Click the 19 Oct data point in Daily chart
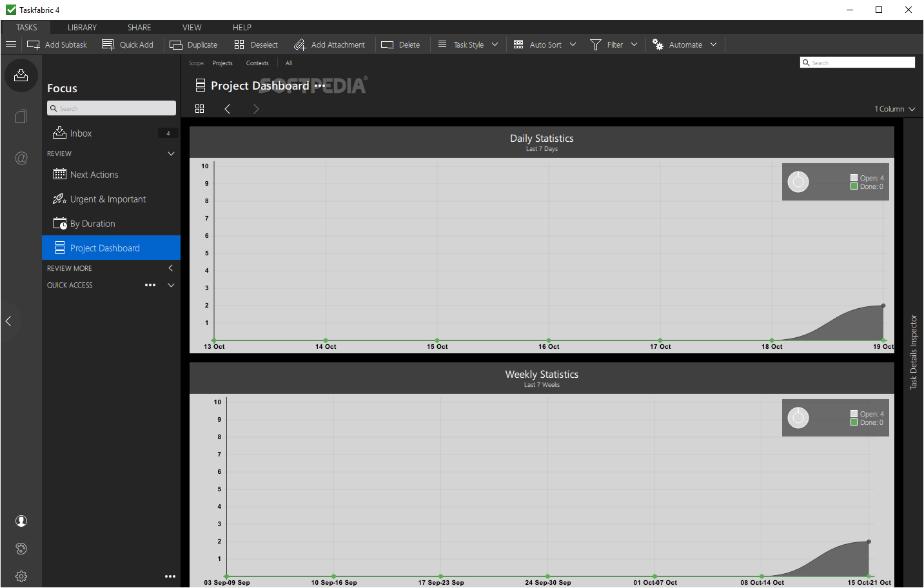The image size is (924, 588). pos(883,306)
